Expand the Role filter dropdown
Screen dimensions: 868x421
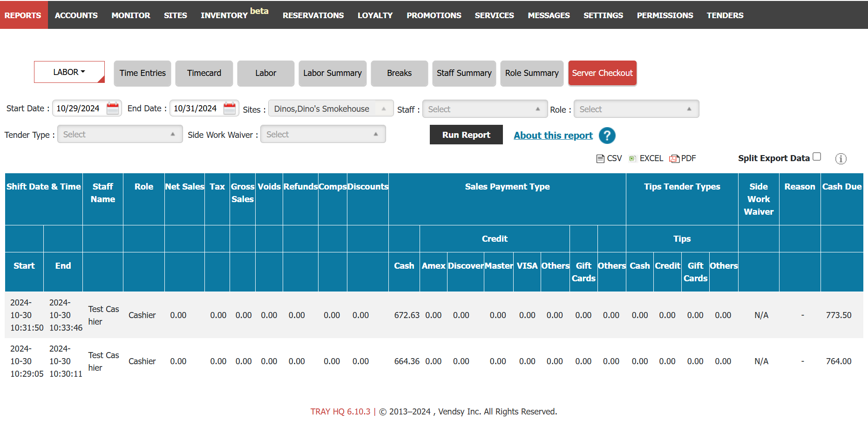636,109
